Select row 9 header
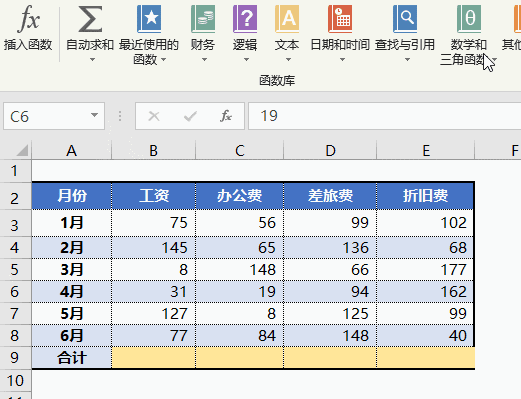 (x=15, y=358)
